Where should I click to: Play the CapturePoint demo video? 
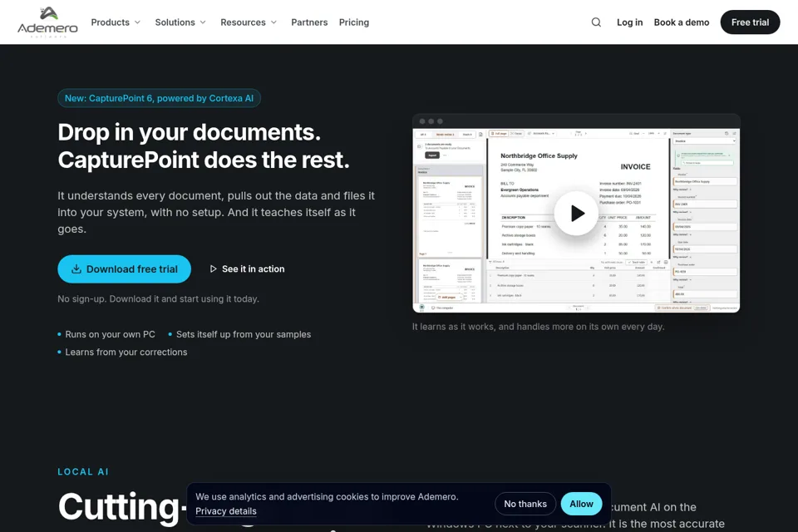pos(576,213)
